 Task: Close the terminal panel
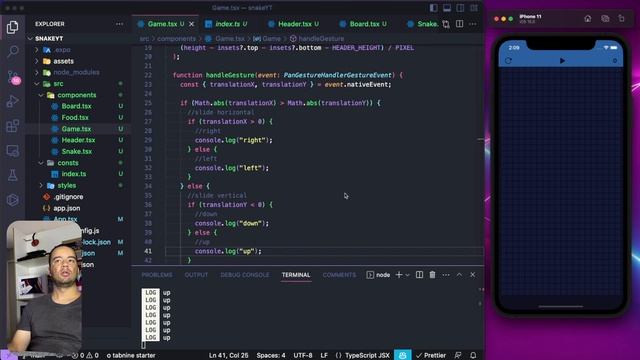coord(473,275)
